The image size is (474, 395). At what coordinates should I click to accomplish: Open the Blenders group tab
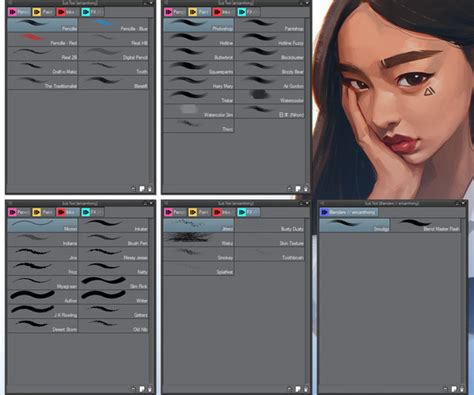349,212
